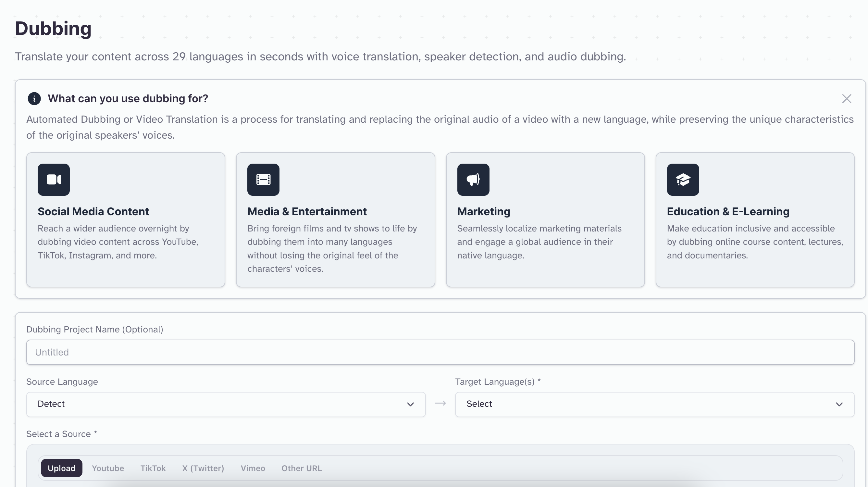
Task: Click the chevron in Source Language field
Action: click(410, 404)
